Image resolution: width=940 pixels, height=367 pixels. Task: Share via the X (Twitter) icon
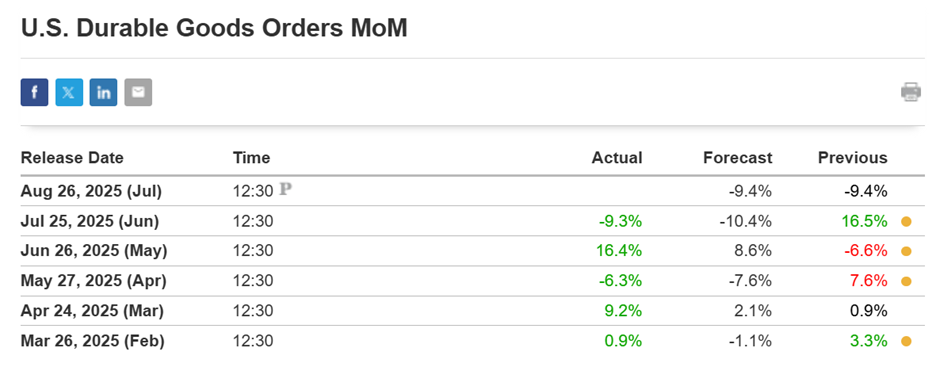[69, 92]
